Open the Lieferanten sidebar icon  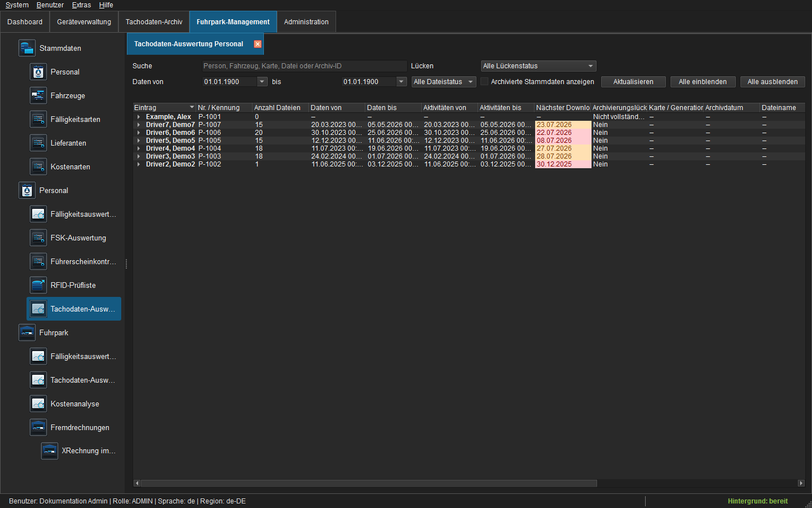tap(38, 143)
